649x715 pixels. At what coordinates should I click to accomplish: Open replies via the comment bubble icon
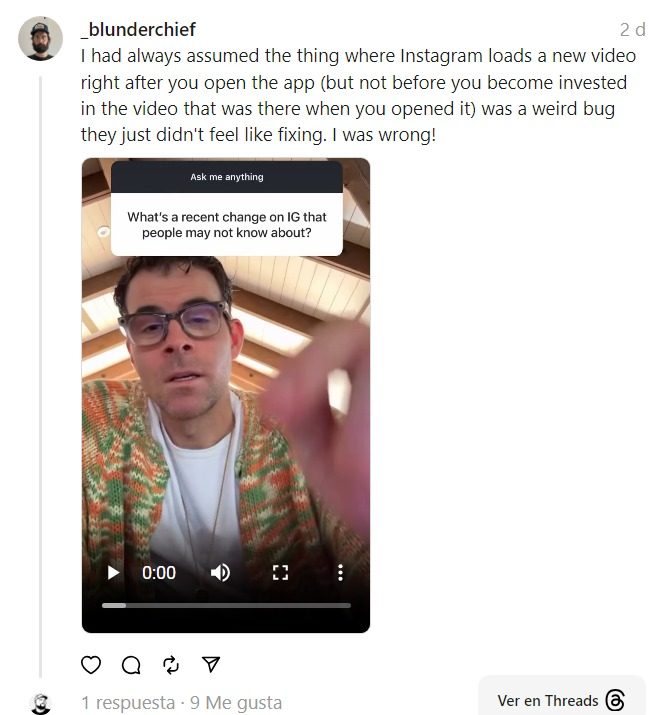tap(131, 665)
